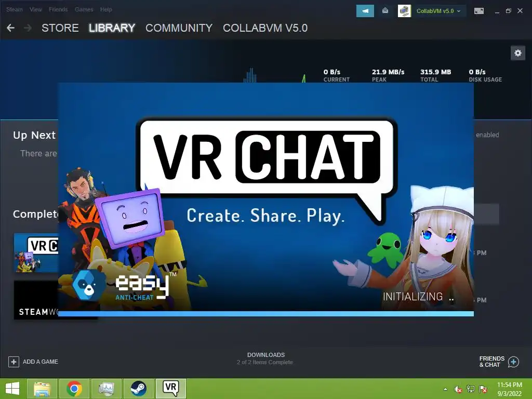Go forward with the right arrow
The width and height of the screenshot is (532, 399).
tap(28, 28)
